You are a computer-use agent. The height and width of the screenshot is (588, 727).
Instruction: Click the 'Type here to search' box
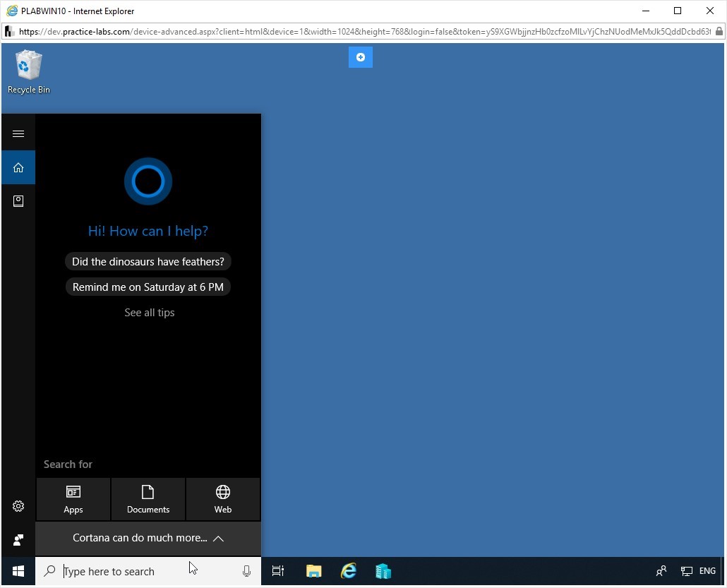click(x=148, y=571)
